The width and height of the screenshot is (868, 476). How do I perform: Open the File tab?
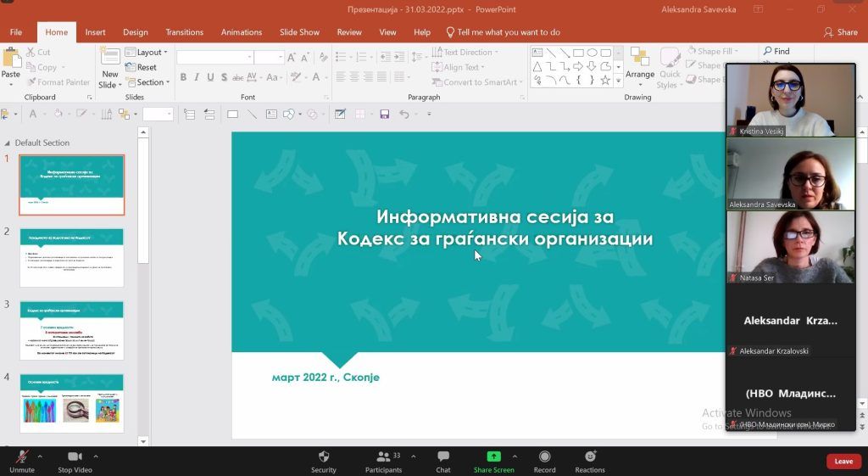[16, 32]
